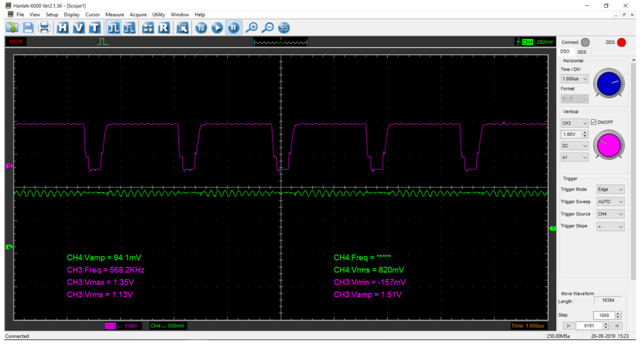Open the Setup menu

pos(52,15)
